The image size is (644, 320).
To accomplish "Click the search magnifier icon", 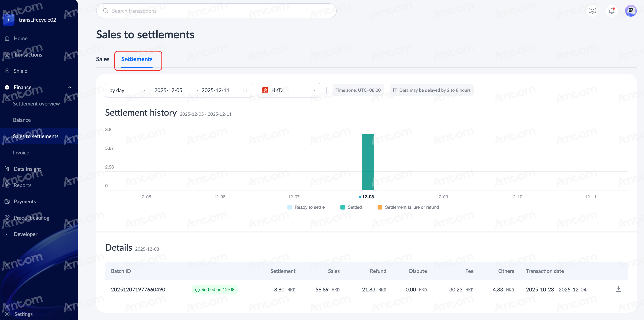I will click(x=106, y=11).
